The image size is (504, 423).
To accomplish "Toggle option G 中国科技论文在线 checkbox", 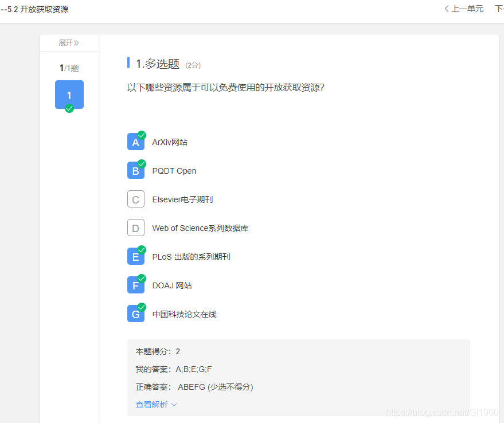I will [x=136, y=314].
